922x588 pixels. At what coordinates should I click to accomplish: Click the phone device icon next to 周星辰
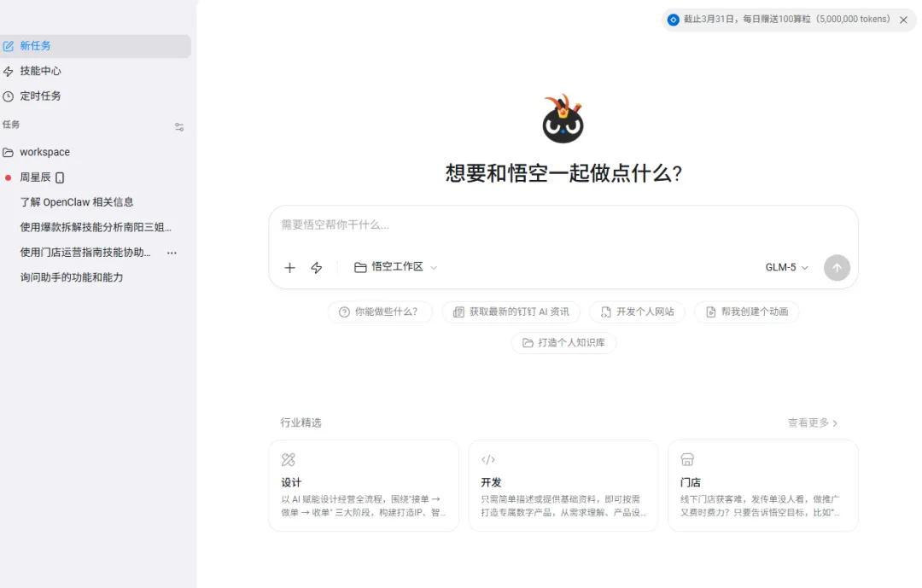(x=60, y=178)
